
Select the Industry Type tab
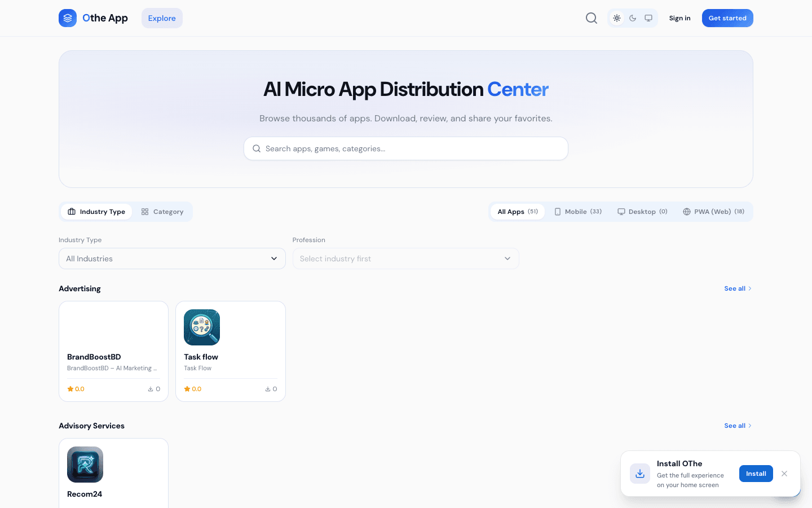[x=96, y=212]
